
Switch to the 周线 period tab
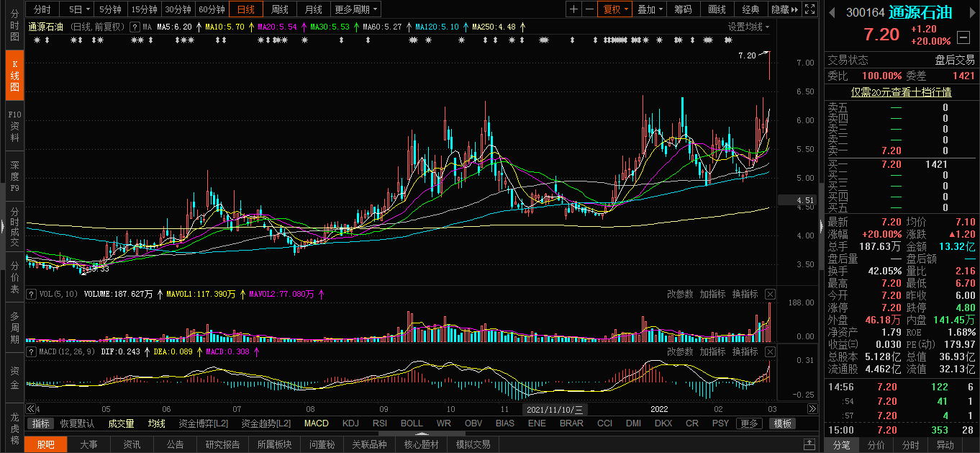coord(279,9)
